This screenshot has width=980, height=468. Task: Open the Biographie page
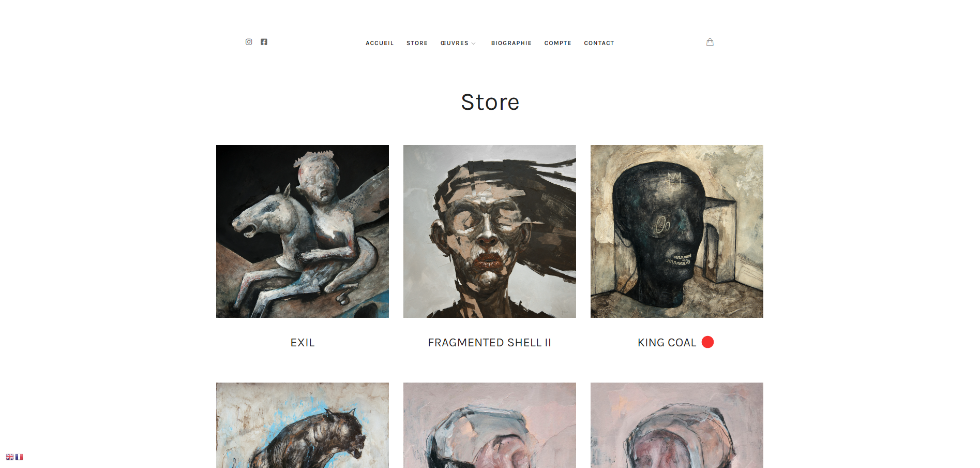pyautogui.click(x=511, y=43)
